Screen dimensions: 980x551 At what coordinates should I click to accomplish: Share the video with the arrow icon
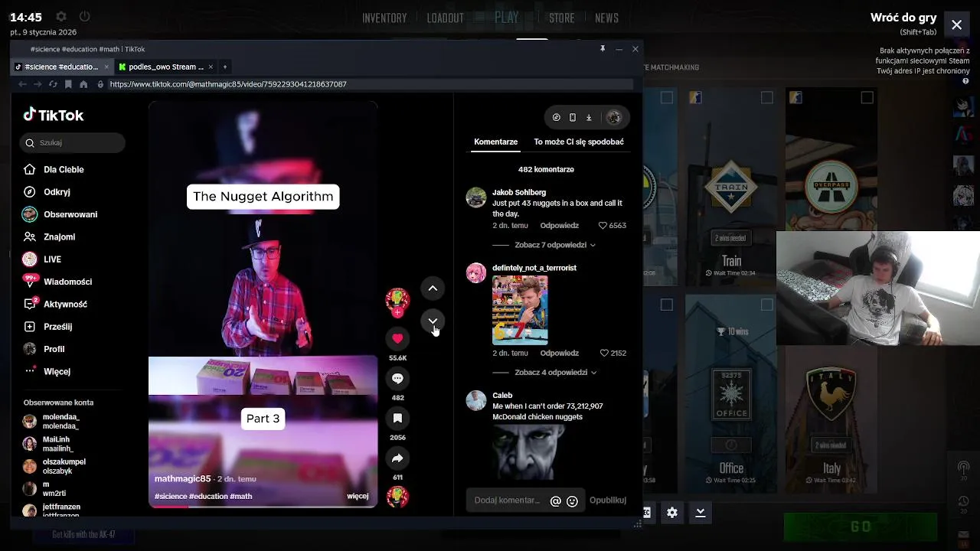point(397,458)
